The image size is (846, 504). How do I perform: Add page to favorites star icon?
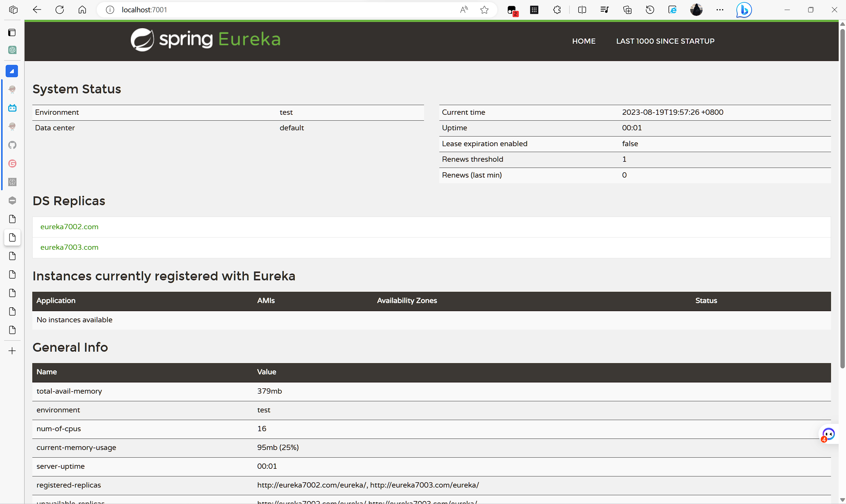pos(484,10)
